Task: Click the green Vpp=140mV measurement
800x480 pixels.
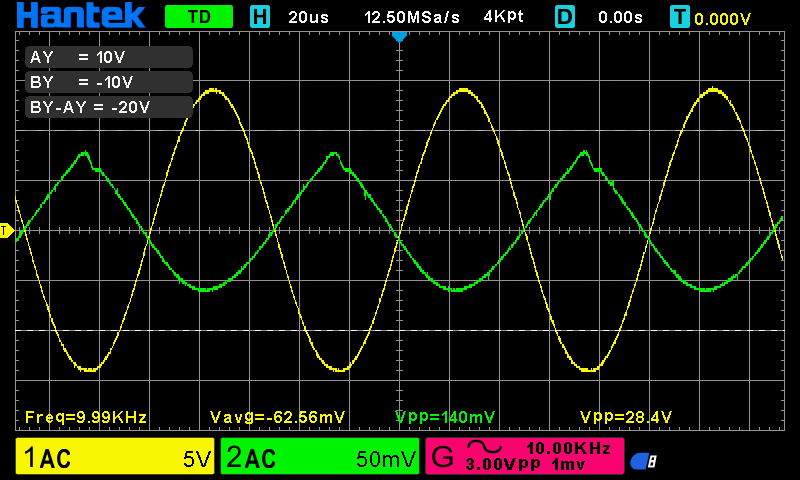Action: [x=445, y=417]
